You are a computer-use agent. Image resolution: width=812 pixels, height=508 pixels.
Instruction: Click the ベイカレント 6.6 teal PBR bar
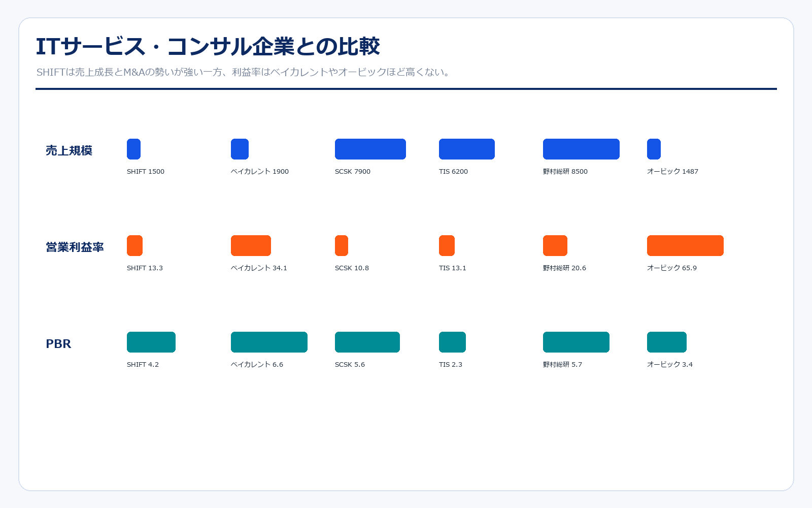[x=269, y=342]
